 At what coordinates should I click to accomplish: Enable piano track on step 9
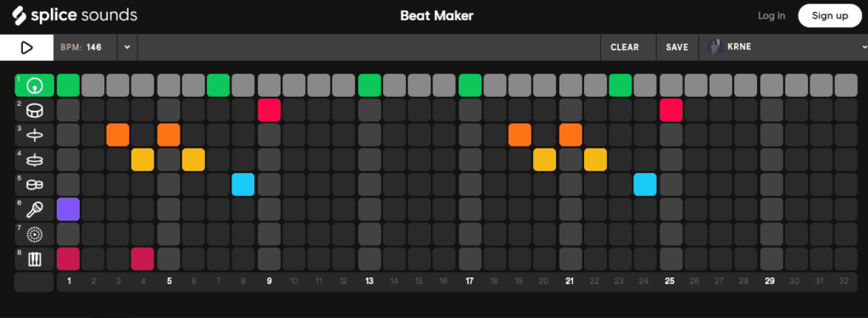[269, 259]
